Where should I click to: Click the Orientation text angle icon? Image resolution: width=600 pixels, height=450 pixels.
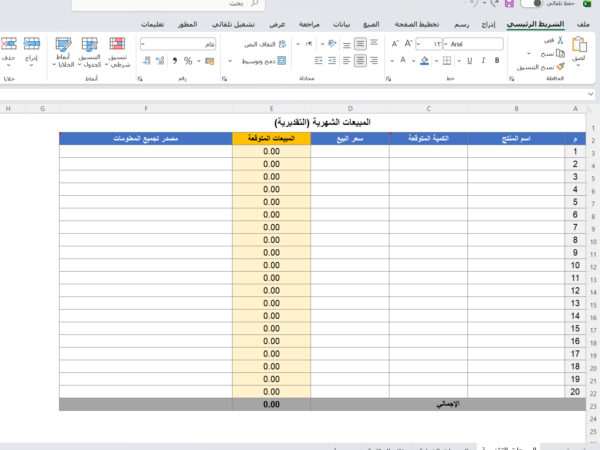click(332, 44)
